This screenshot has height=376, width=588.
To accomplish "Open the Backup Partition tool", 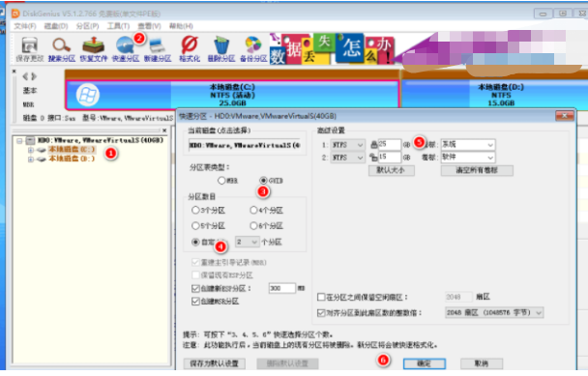I will pyautogui.click(x=253, y=49).
